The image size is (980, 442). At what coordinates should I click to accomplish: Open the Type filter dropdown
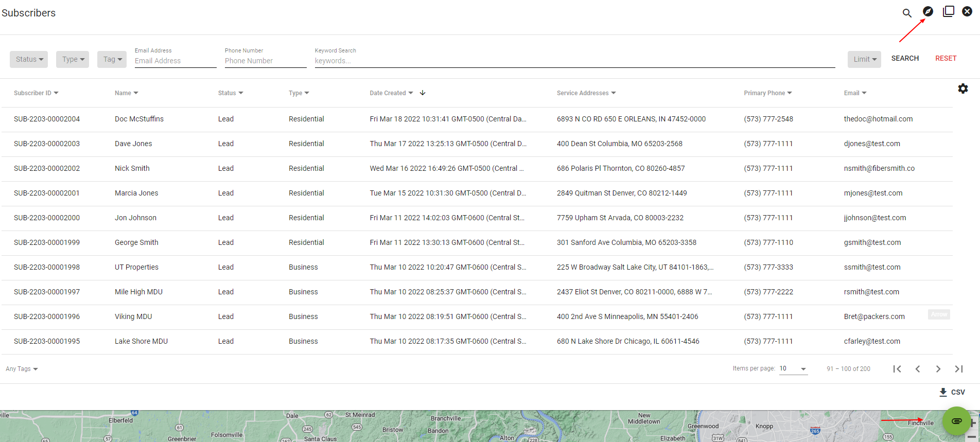pyautogui.click(x=73, y=59)
